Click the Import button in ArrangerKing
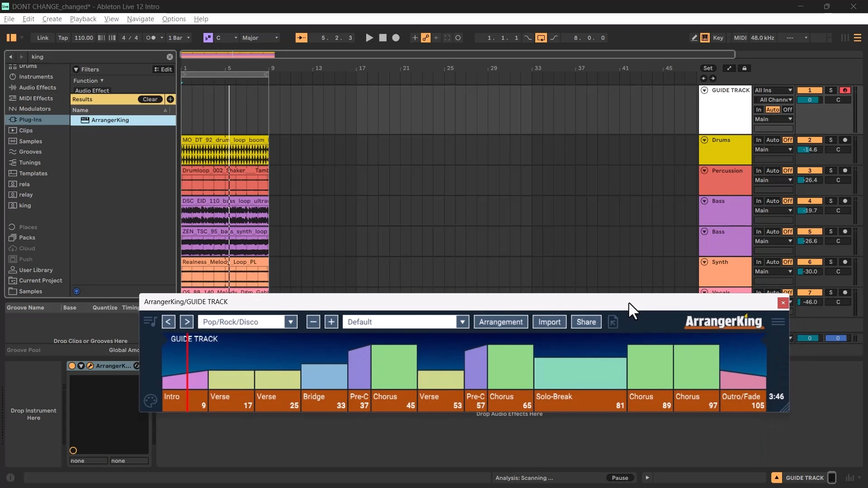The image size is (868, 488). pos(549,322)
